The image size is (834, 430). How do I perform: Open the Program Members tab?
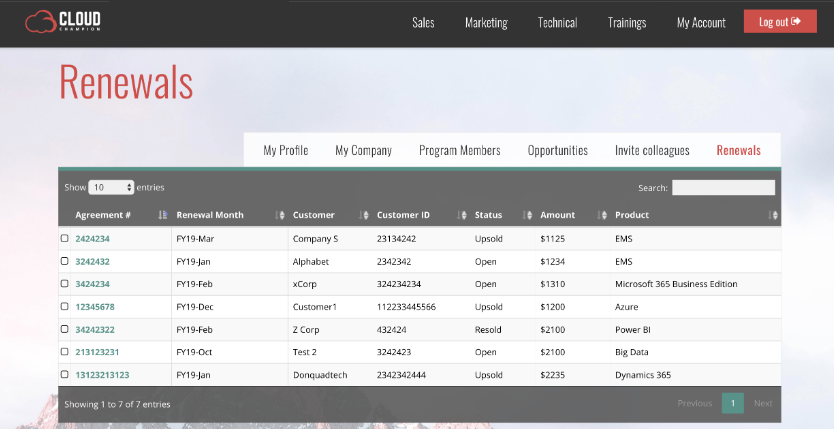(459, 151)
